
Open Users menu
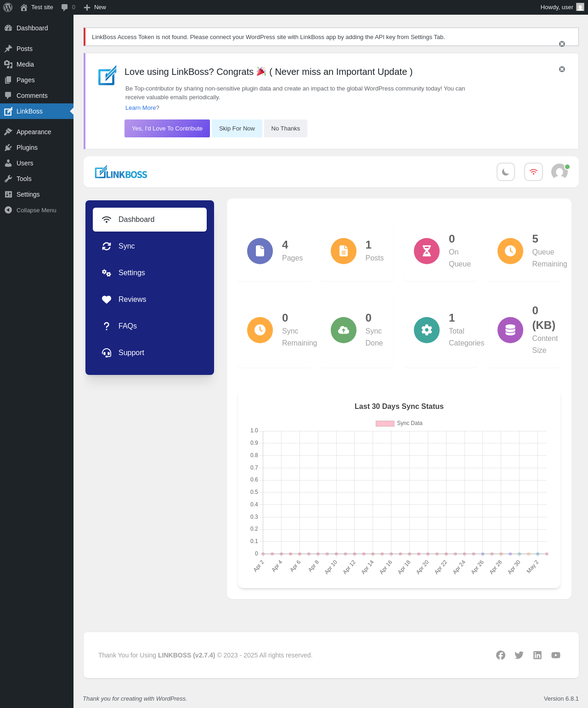(37, 163)
